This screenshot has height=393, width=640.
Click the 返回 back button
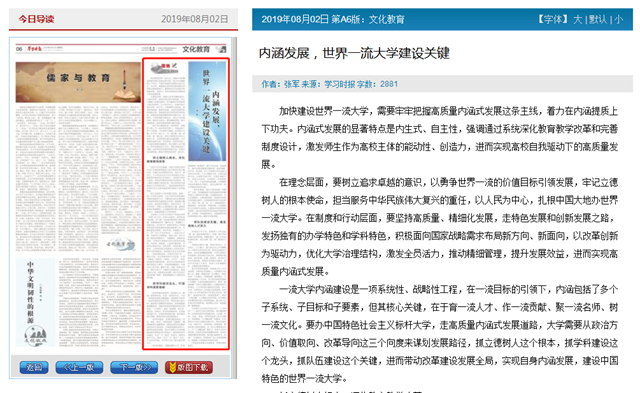[x=34, y=367]
